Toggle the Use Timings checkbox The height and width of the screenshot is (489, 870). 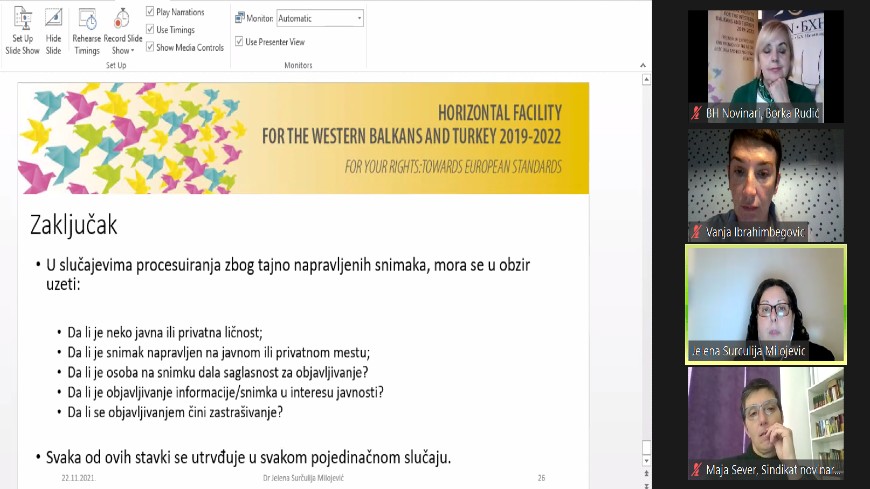(x=150, y=30)
